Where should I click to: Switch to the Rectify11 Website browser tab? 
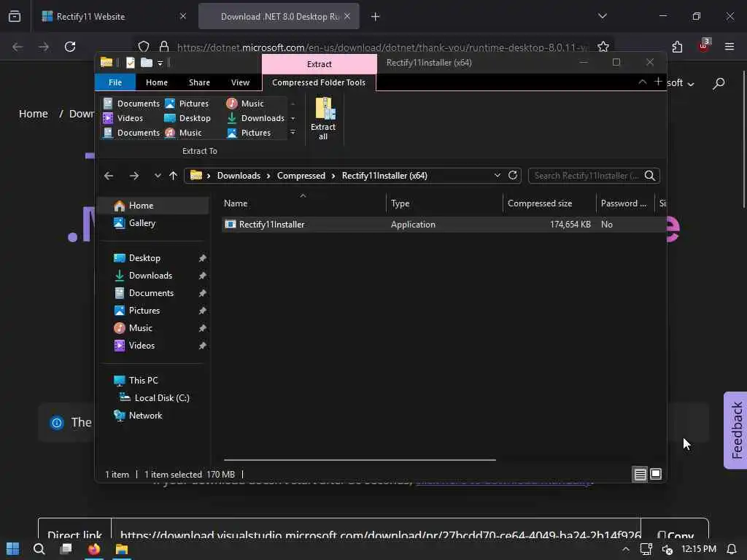tap(114, 17)
